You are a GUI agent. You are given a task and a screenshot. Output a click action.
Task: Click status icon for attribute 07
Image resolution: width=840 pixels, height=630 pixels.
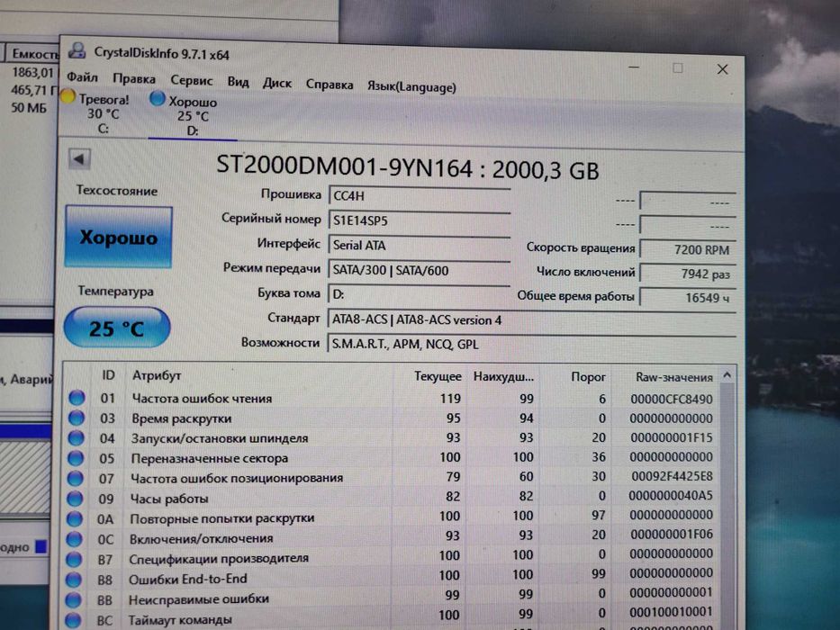[75, 478]
